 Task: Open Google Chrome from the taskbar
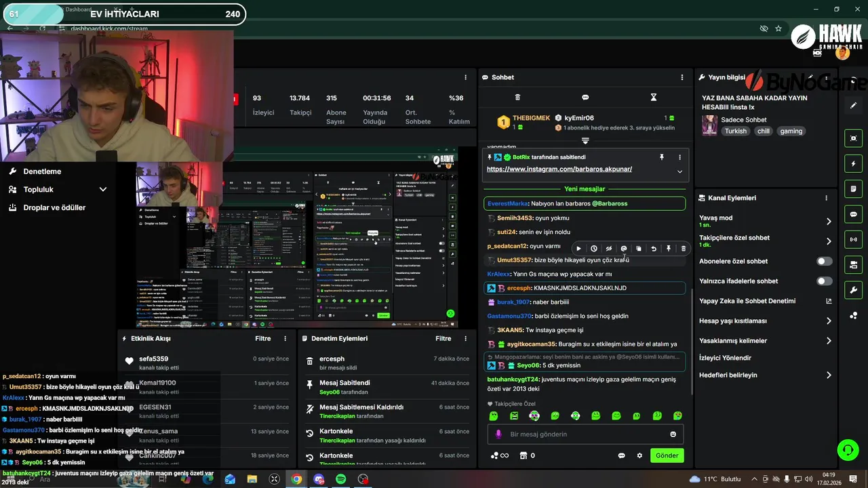296,479
